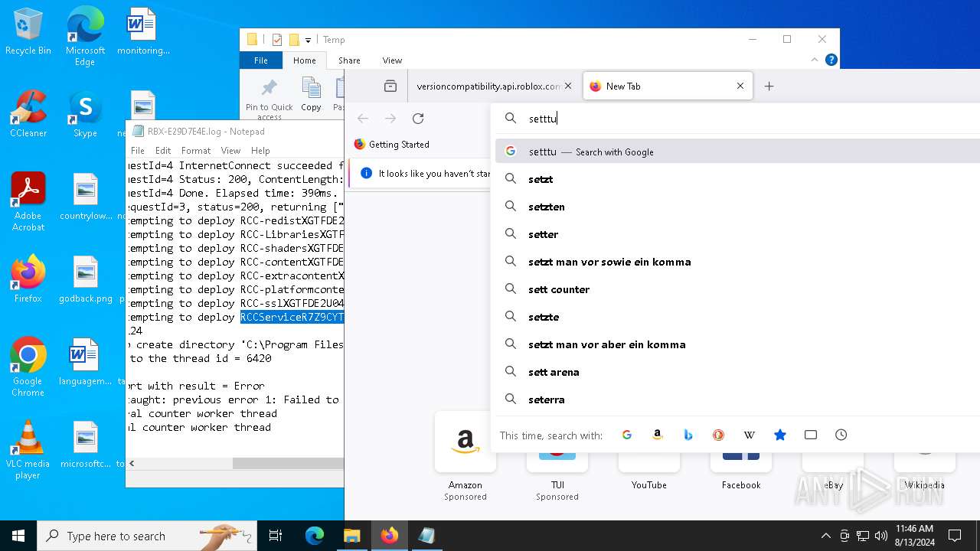Click Notepad horizontal scrollbar left arrow

click(132, 463)
